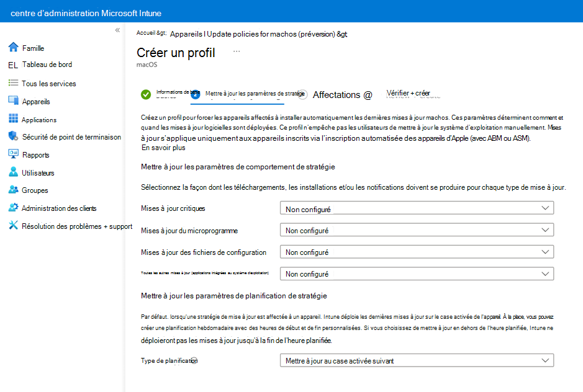Go to Applications in the sidebar
Viewport: 583px width, 392px height.
pyautogui.click(x=39, y=120)
